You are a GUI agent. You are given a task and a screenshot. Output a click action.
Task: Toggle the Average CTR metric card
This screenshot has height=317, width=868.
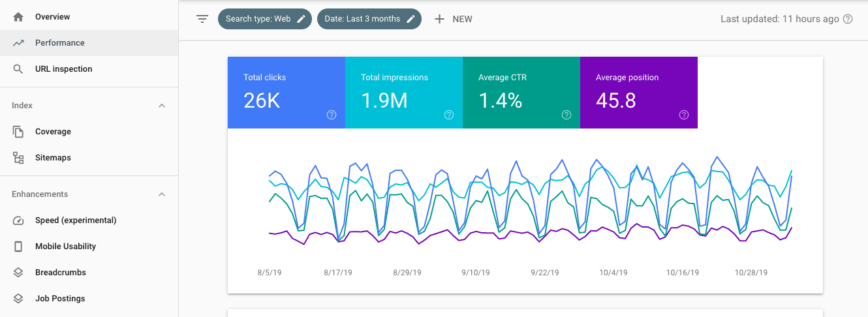(521, 92)
